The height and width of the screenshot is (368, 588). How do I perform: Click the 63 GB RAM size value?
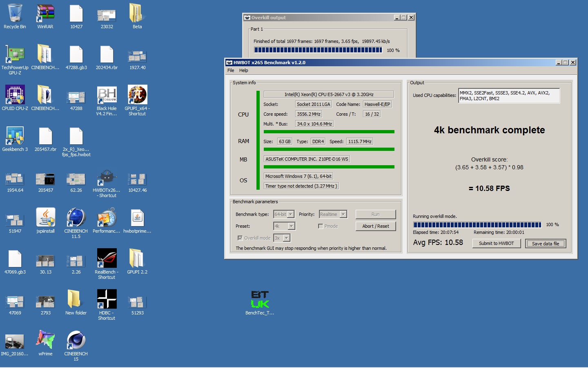[x=285, y=141]
